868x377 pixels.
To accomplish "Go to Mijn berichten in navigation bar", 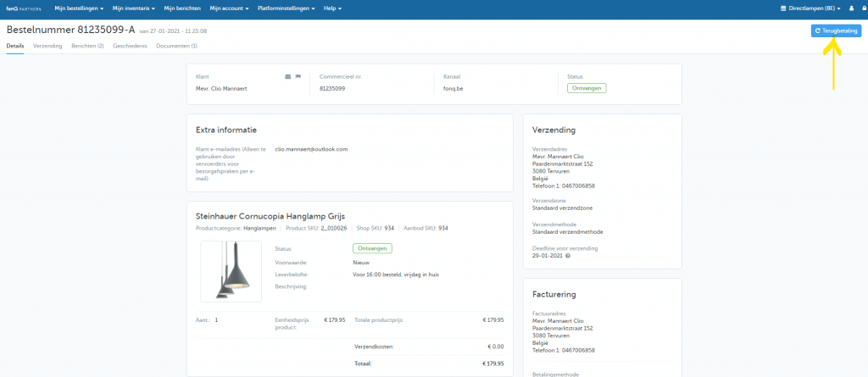I will (x=182, y=8).
